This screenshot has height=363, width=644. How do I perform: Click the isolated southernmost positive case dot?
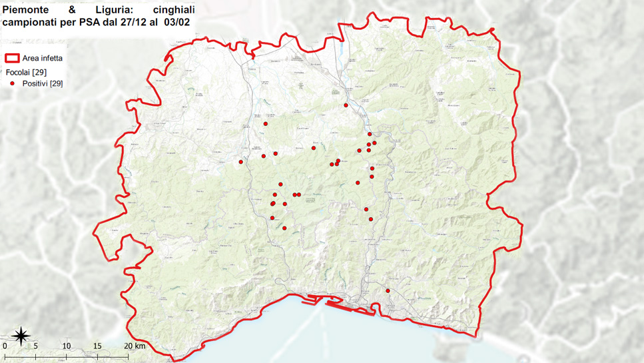(x=388, y=290)
